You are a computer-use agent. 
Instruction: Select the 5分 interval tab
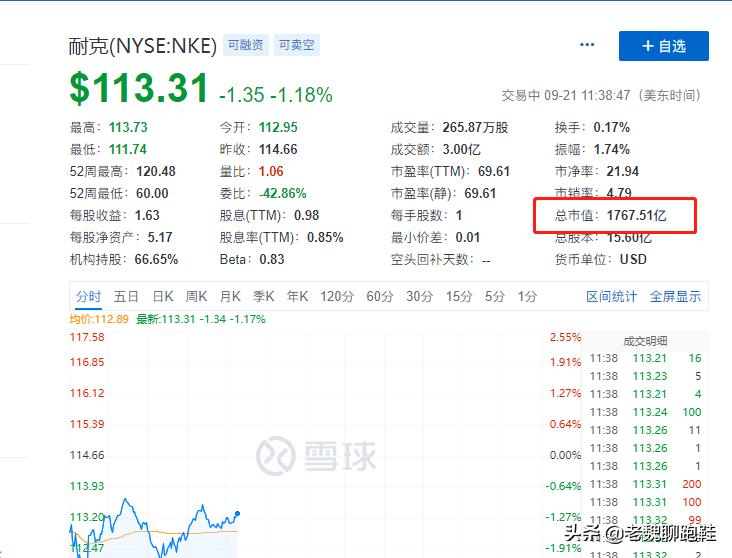(x=495, y=296)
